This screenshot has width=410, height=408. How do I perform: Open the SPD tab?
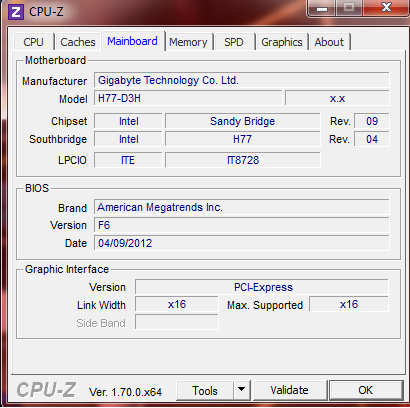(234, 42)
